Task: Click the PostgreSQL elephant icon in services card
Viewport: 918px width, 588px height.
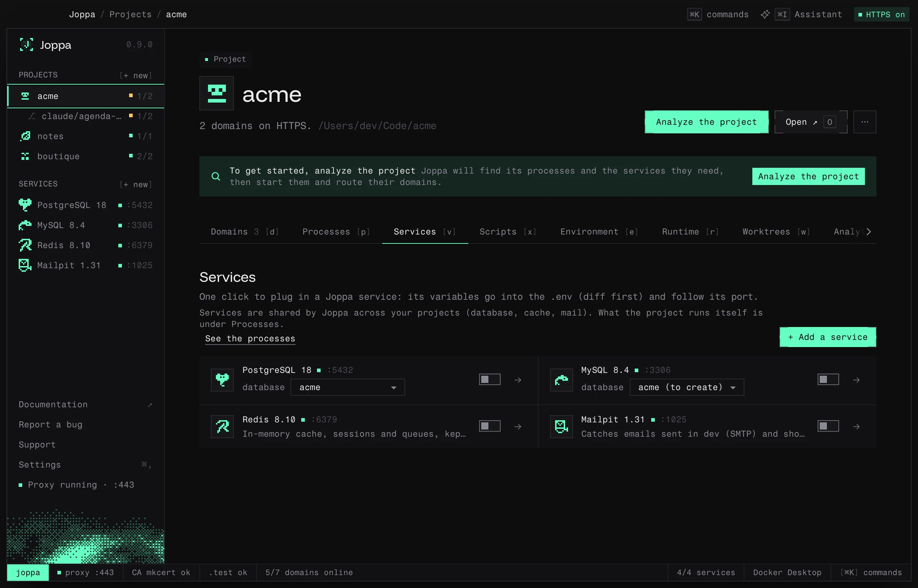Action: pos(222,380)
